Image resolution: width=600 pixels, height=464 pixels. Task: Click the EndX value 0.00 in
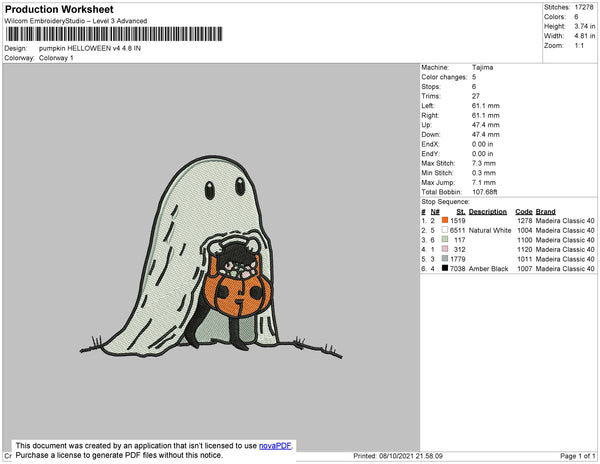pyautogui.click(x=483, y=144)
